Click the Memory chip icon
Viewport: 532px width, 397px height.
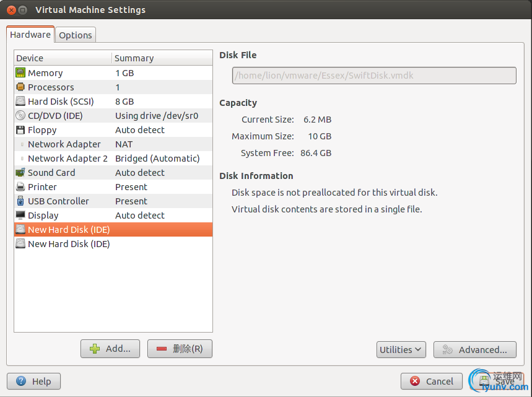click(x=20, y=73)
